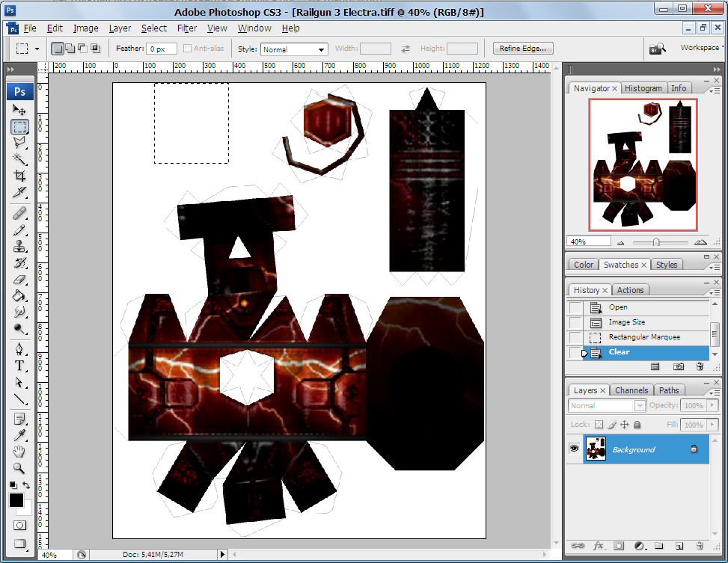Open the Filter menu

click(187, 28)
